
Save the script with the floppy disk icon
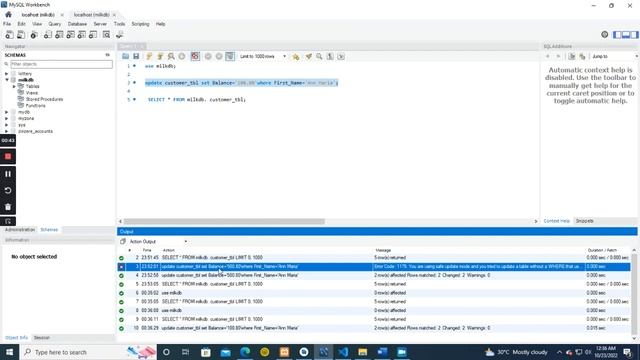coord(136,56)
